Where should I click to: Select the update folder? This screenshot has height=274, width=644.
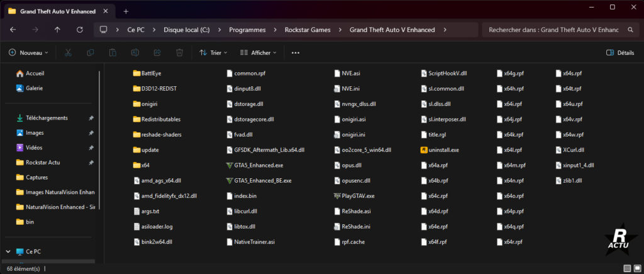pos(146,150)
